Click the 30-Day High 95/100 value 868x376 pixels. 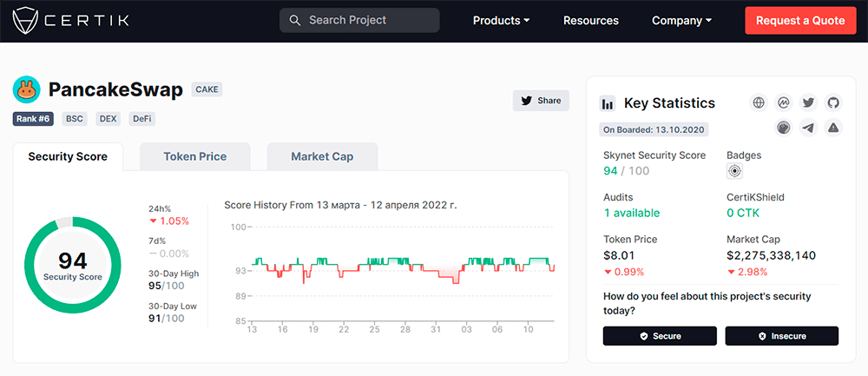pyautogui.click(x=167, y=286)
